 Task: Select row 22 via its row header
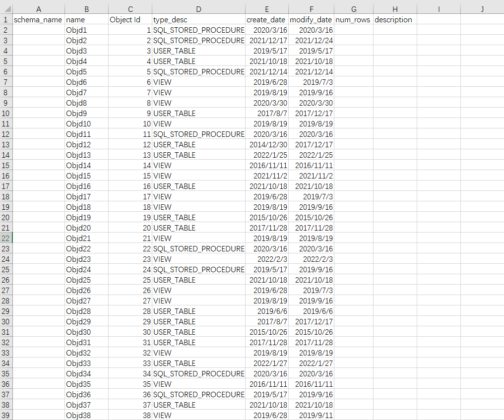(6, 239)
